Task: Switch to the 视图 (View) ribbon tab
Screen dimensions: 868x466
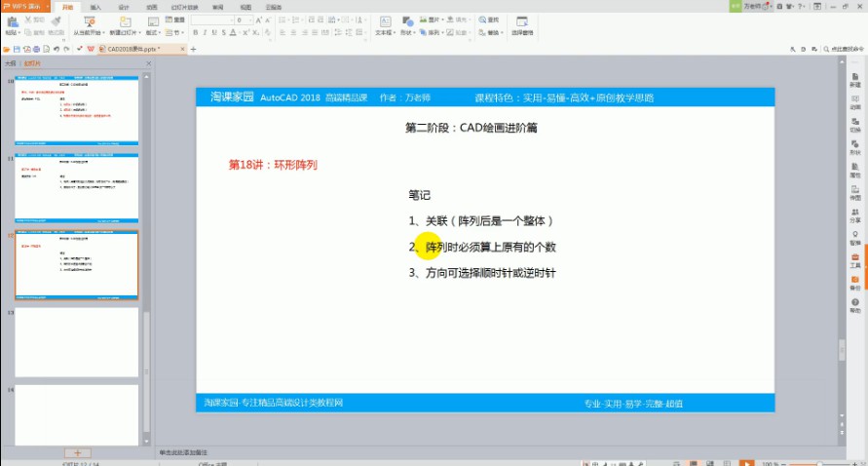Action: [245, 7]
